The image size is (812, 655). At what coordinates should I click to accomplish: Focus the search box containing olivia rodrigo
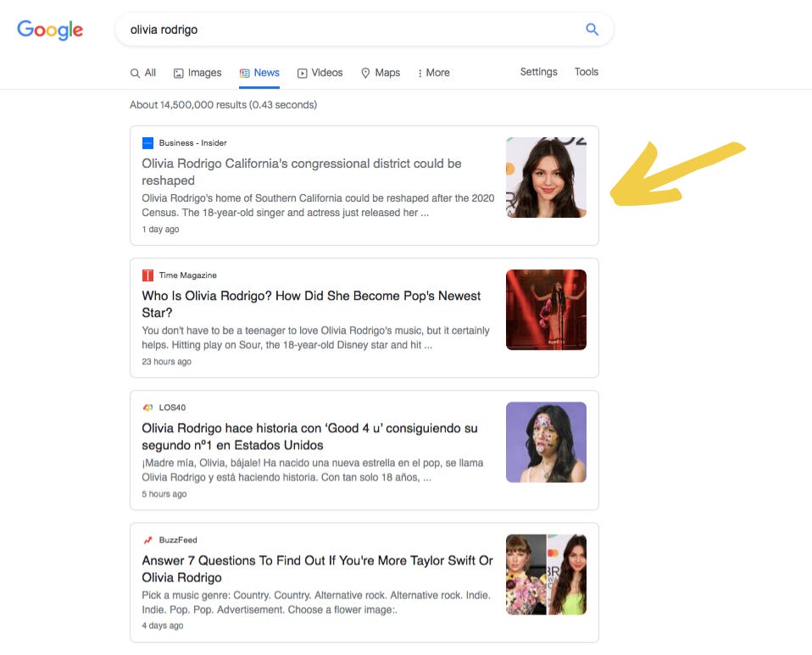(x=364, y=30)
